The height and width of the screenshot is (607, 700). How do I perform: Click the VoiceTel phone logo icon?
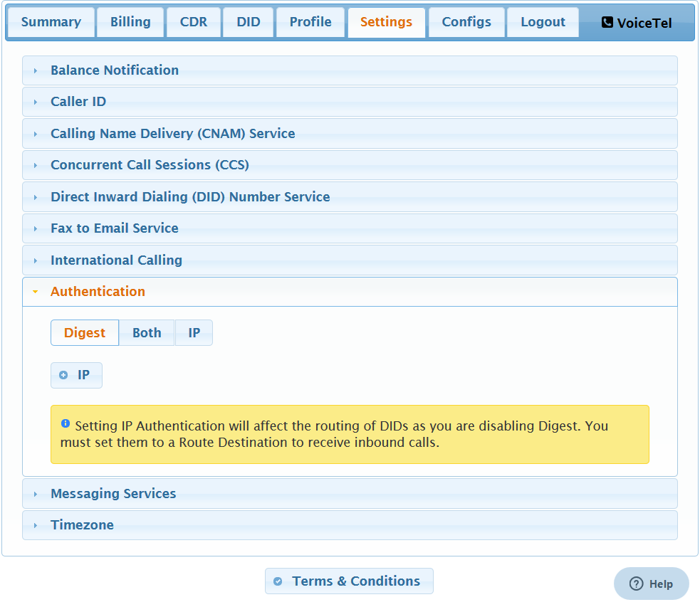point(607,22)
